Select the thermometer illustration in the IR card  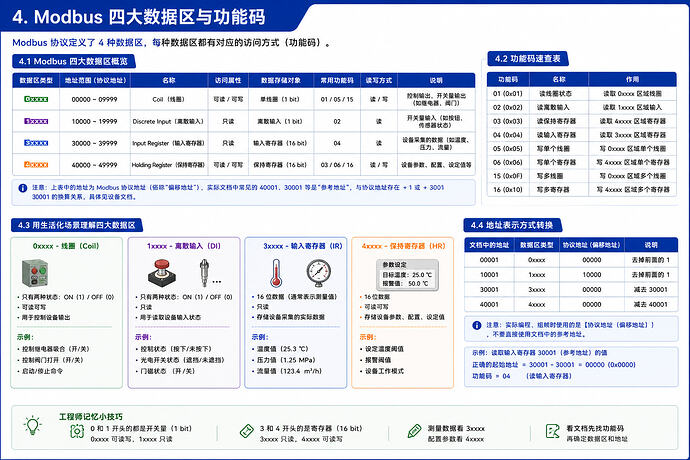(276, 273)
